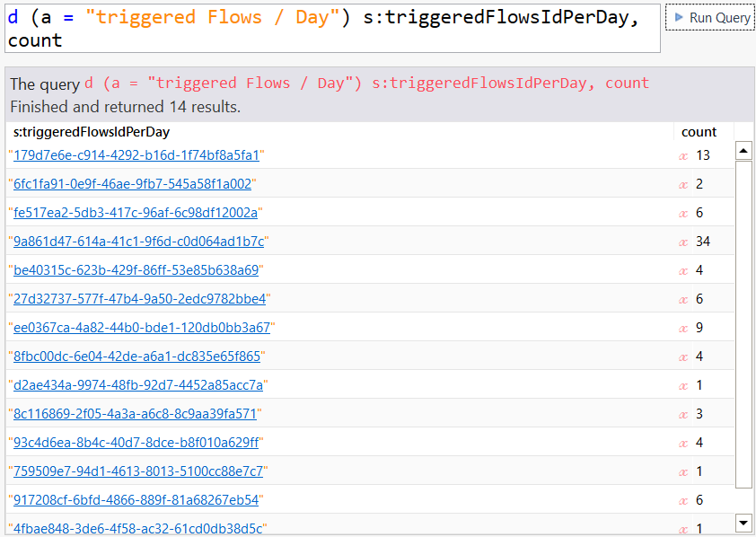The width and height of the screenshot is (756, 537).
Task: Click the x icon beside count 2
Action: (683, 184)
